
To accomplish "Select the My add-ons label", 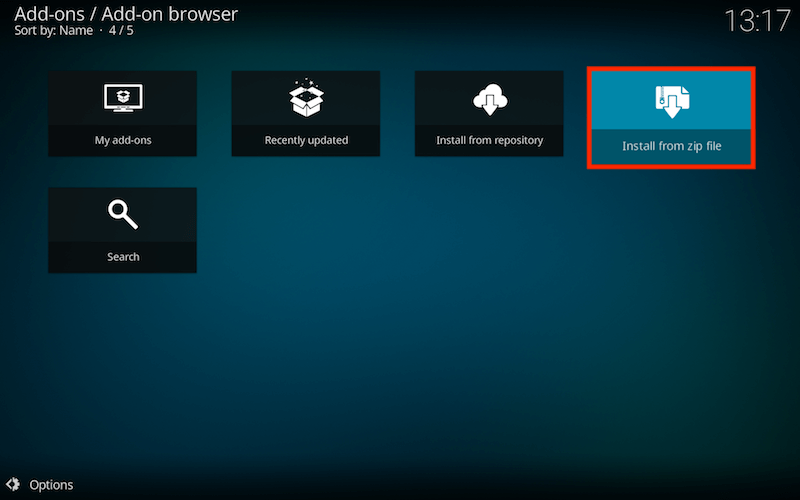I will 123,140.
